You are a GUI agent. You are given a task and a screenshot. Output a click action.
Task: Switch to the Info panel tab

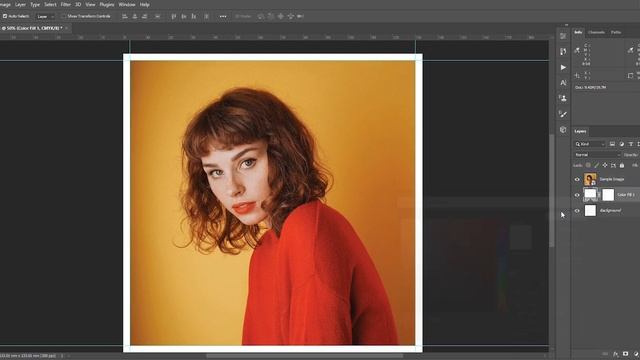pos(578,32)
